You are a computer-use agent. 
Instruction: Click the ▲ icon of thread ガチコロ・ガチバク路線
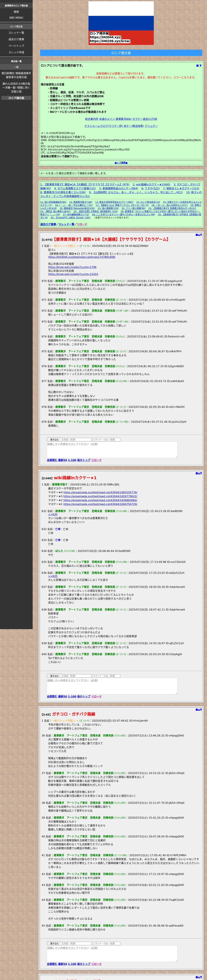point(199,710)
